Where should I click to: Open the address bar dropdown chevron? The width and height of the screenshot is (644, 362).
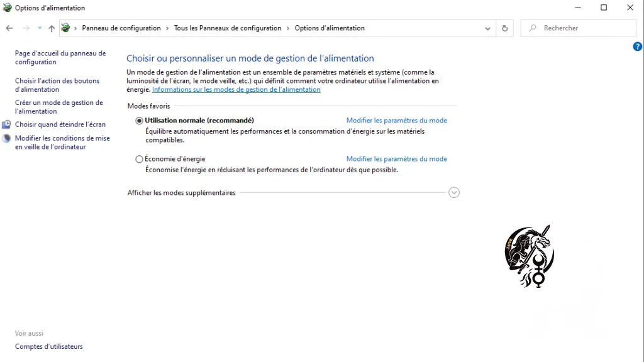pyautogui.click(x=487, y=28)
